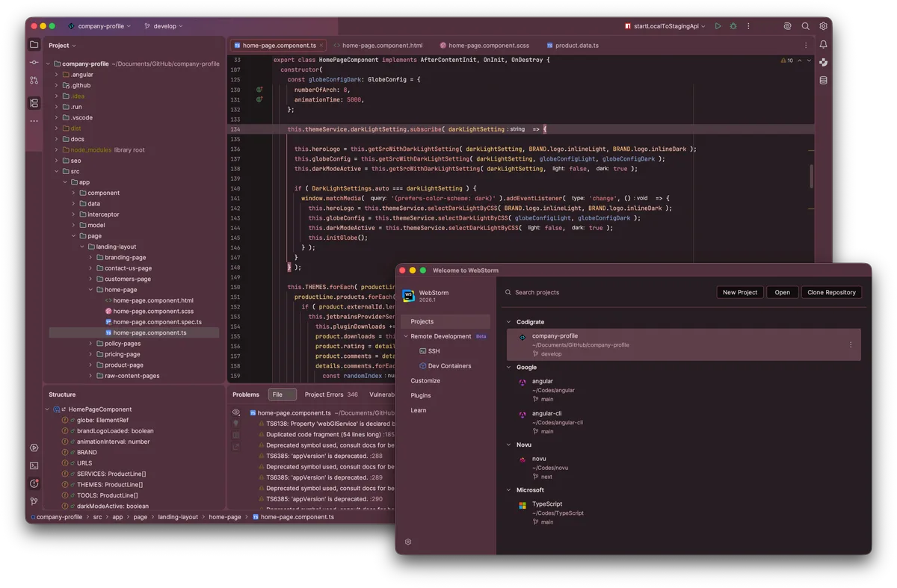
Task: Open more run actions next to debug icon
Action: coord(748,26)
